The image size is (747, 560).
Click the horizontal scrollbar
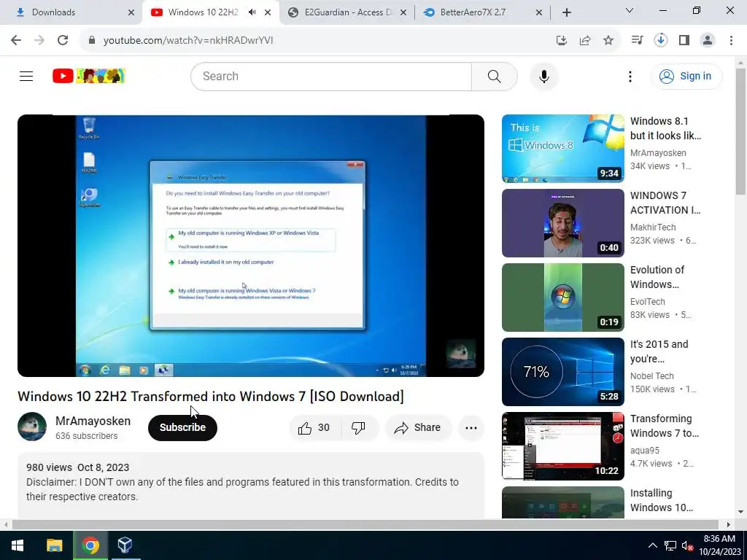click(365, 524)
